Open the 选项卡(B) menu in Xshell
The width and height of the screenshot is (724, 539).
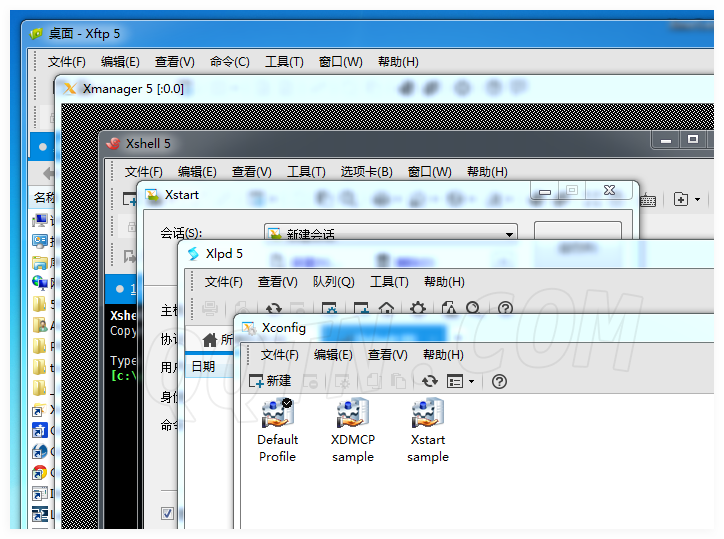366,172
